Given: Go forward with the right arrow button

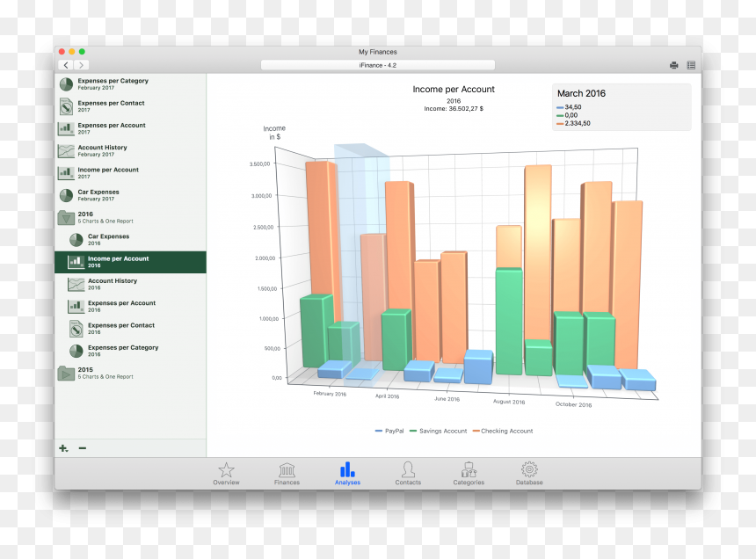Looking at the screenshot, I should coord(82,65).
